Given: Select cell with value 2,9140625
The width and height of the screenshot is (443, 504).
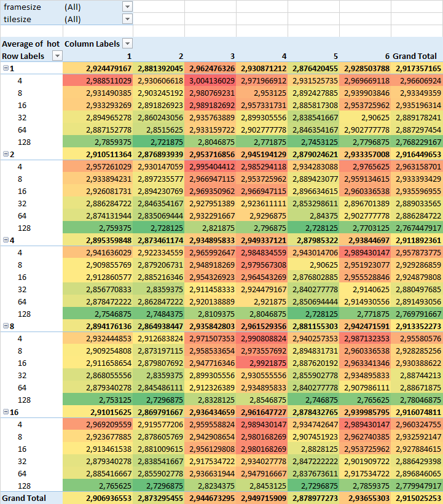Looking at the screenshot, I should [366, 289].
